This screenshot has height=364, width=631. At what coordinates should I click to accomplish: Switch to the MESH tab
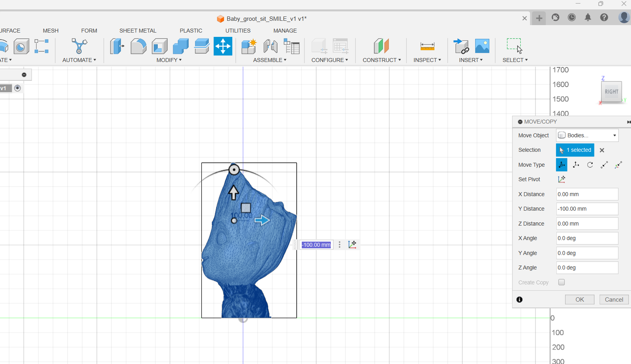click(x=51, y=31)
